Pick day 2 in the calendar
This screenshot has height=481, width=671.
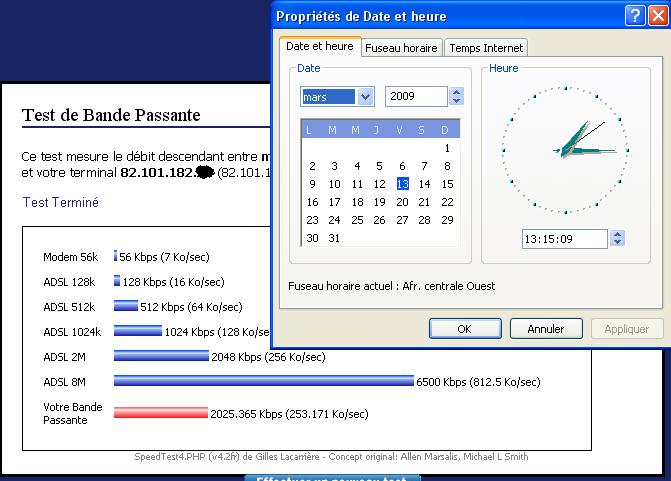[312, 166]
